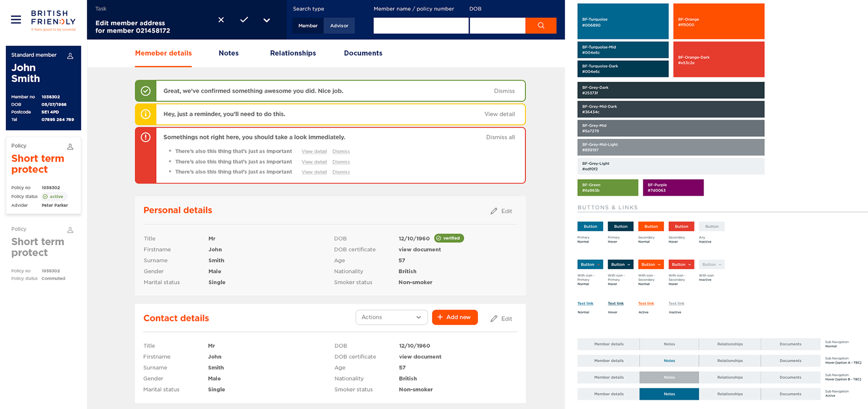Viewport: 868px width, 409px height.
Task: Click the BF-Turquoise #006890 color swatch
Action: point(623,21)
